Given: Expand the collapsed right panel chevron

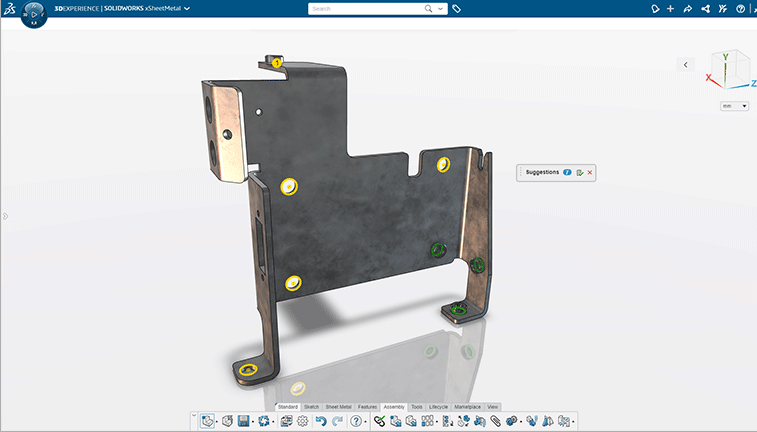Looking at the screenshot, I should 685,65.
